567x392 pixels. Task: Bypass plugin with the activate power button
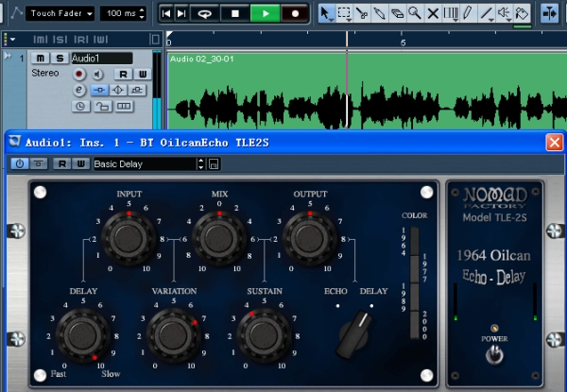20,163
